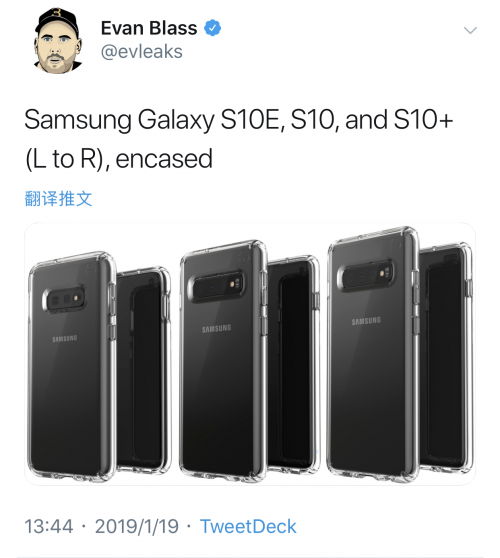Click the S10 triple camera module
Image resolution: width=500 pixels, height=558 pixels.
click(x=217, y=286)
